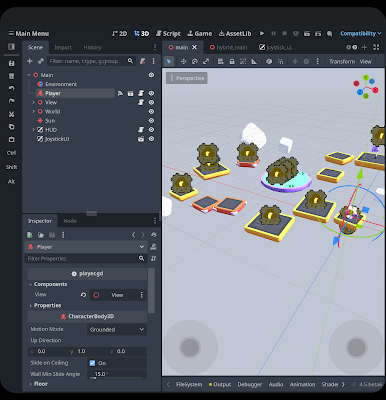Load resource via Inspector folder icon
The height and width of the screenshot is (400, 386).
[x=41, y=235]
